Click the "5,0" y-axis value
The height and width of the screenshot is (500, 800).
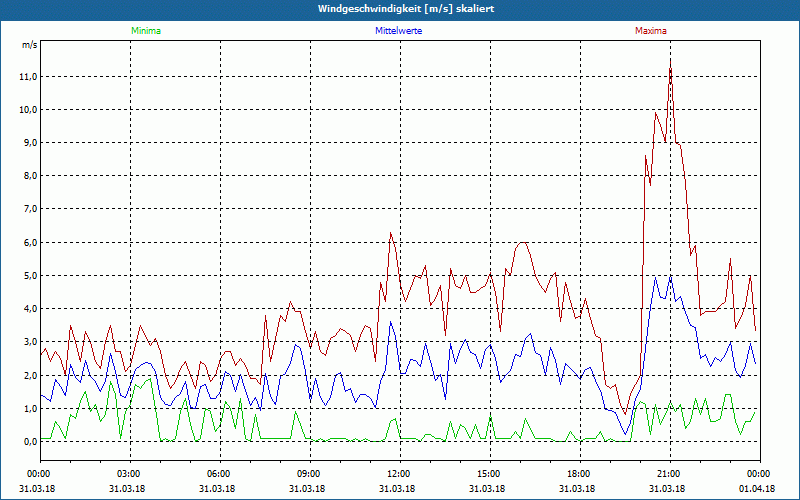tap(30, 276)
